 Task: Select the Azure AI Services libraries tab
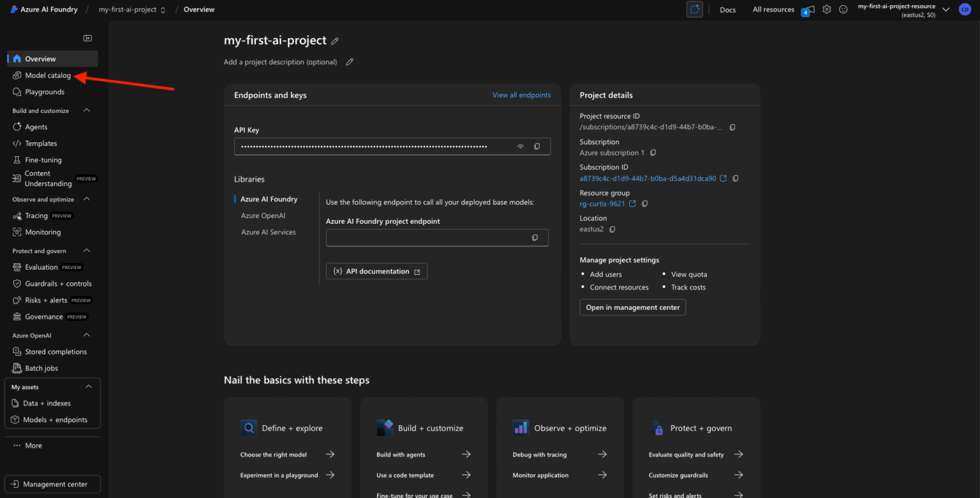click(268, 232)
